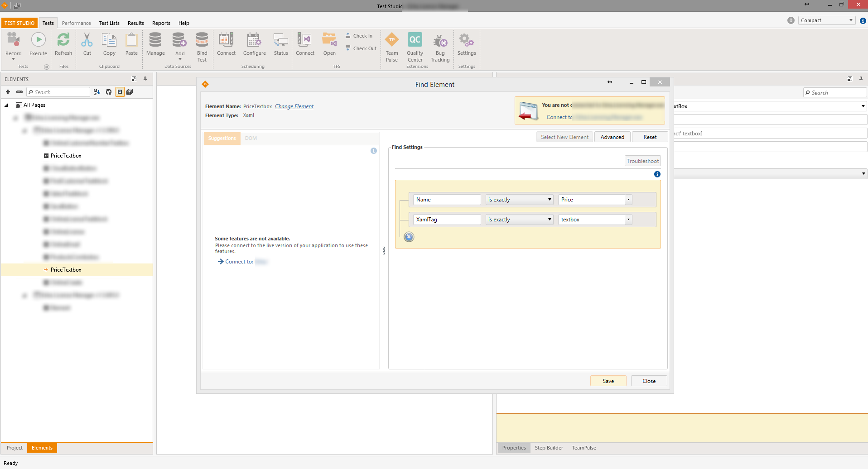Open the Reports tab
The width and height of the screenshot is (868, 469).
(x=161, y=23)
